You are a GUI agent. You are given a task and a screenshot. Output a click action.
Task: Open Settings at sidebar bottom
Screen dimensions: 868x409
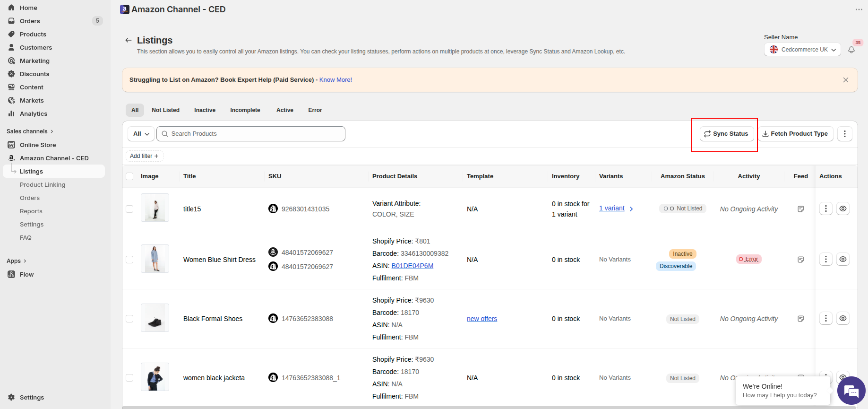tap(32, 397)
